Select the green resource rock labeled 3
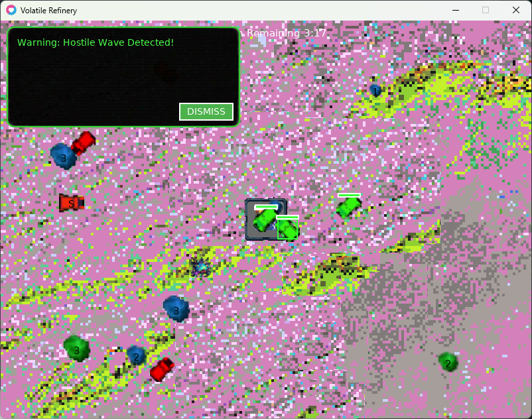Image resolution: width=532 pixels, height=419 pixels. pos(77,349)
